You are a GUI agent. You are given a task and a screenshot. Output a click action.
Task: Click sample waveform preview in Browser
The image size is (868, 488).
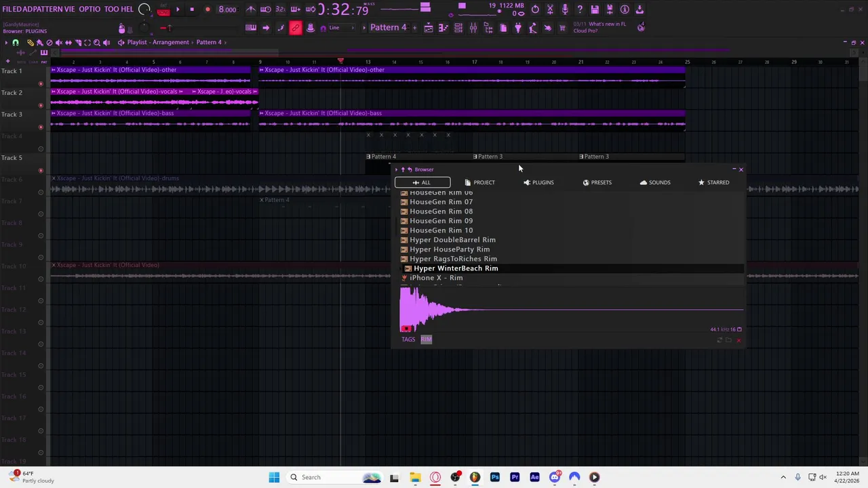[571, 309]
